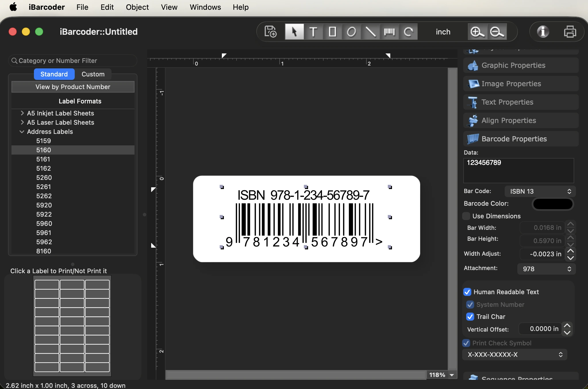Switch to the Custom tab
Image resolution: width=588 pixels, height=389 pixels.
click(93, 74)
